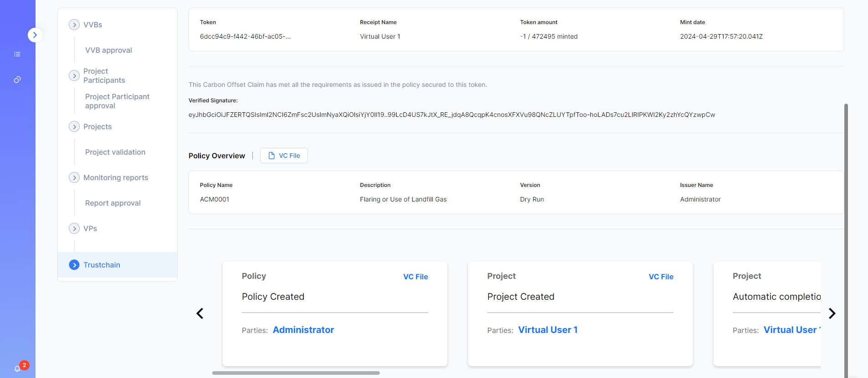868x378 pixels.
Task: Open the Policy Overview VC File button
Action: tap(284, 156)
